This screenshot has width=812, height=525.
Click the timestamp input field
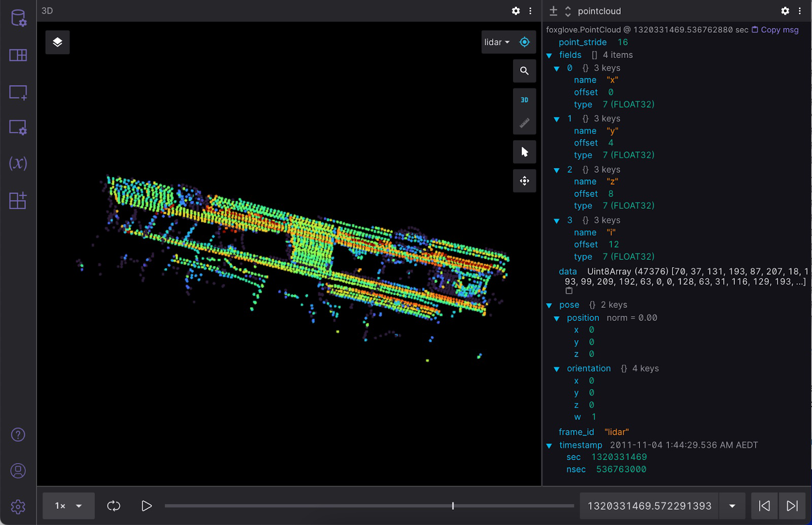pos(650,506)
